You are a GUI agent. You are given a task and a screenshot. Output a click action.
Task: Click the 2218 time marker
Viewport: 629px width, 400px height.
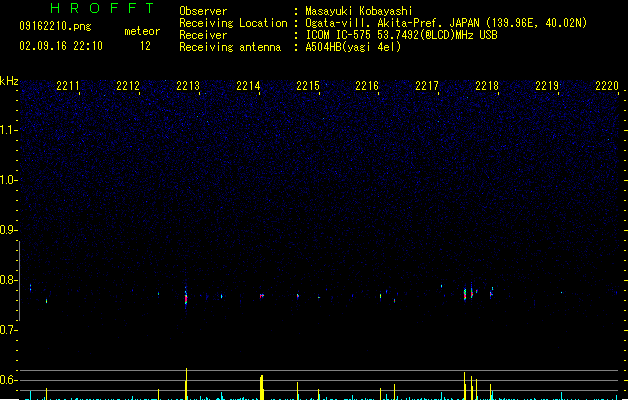(487, 86)
